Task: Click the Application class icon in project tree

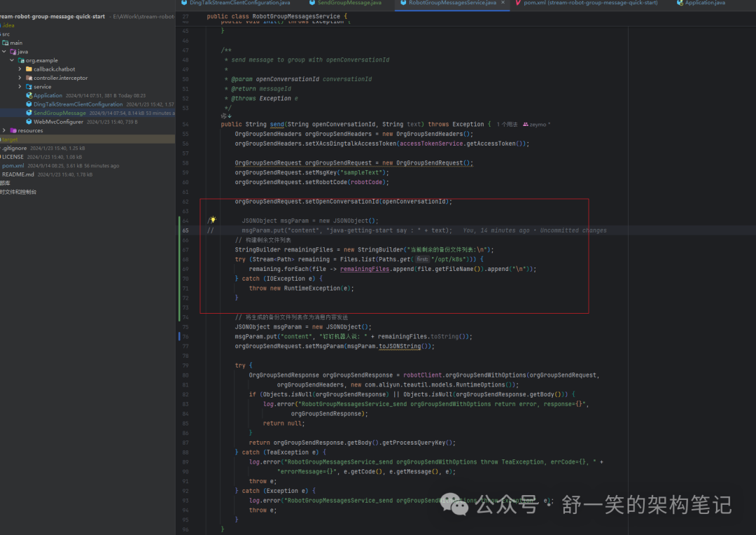Action: pyautogui.click(x=29, y=95)
